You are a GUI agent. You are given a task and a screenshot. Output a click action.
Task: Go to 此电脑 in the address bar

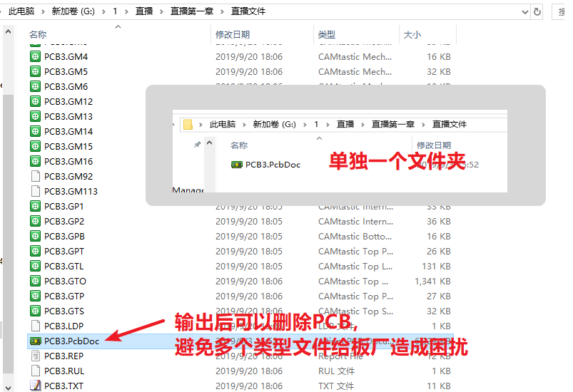(x=22, y=11)
